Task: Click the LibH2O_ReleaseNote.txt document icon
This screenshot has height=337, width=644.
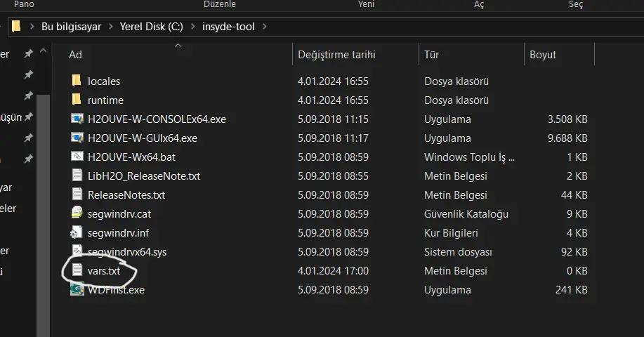Action: (77, 176)
